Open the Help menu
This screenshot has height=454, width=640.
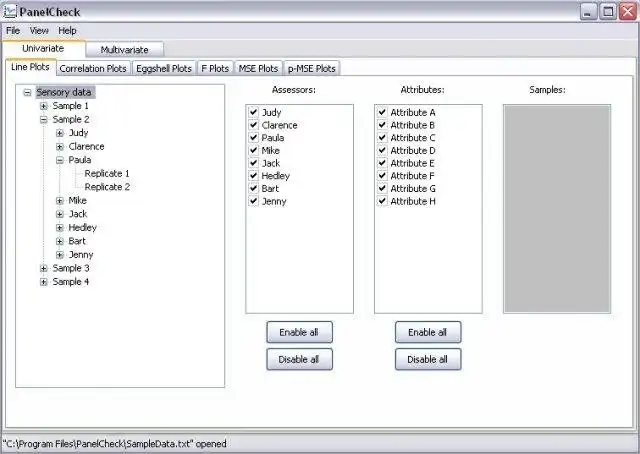coord(67,31)
